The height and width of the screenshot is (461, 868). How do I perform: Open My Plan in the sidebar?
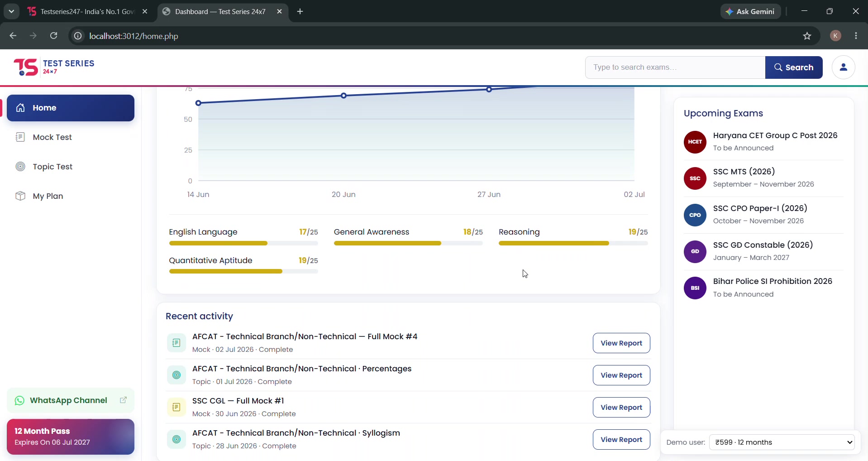(71, 196)
